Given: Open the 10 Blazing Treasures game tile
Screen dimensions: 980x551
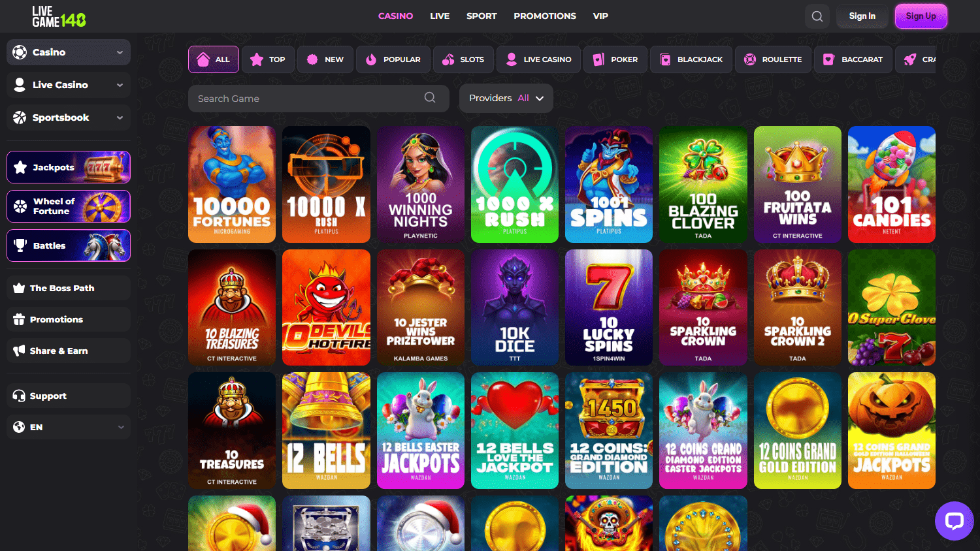Looking at the screenshot, I should click(232, 307).
